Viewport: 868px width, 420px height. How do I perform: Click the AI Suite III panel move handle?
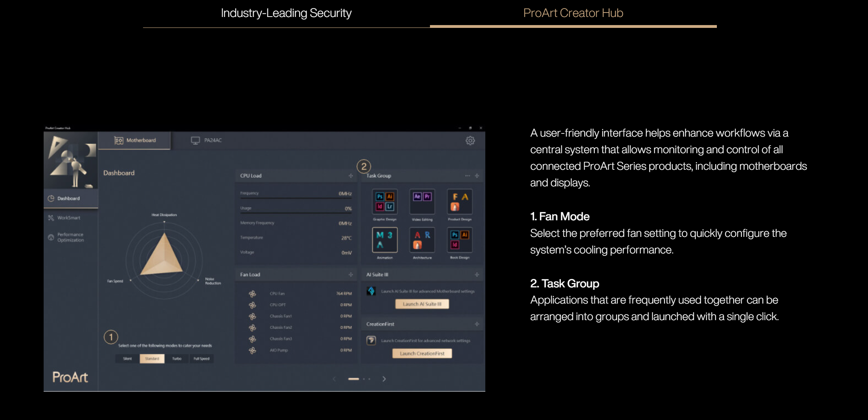477,274
